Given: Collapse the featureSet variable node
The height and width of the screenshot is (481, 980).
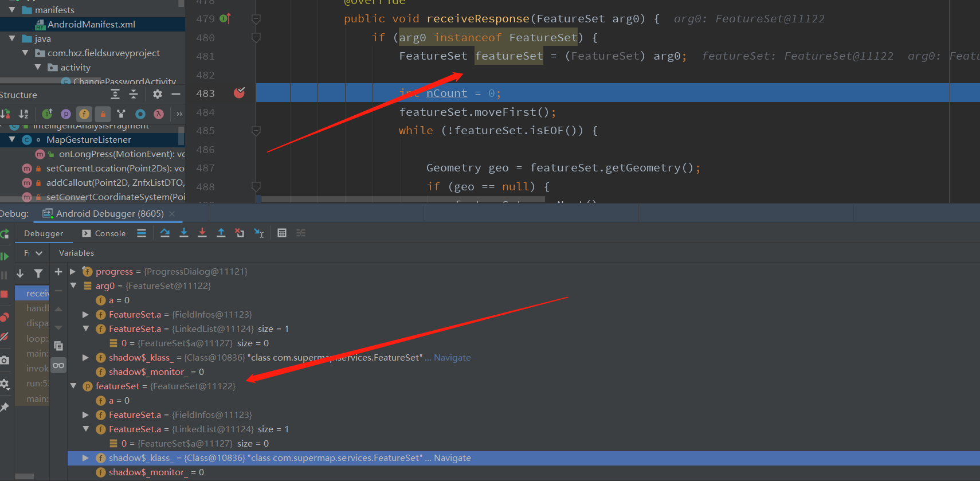Looking at the screenshot, I should pos(73,386).
